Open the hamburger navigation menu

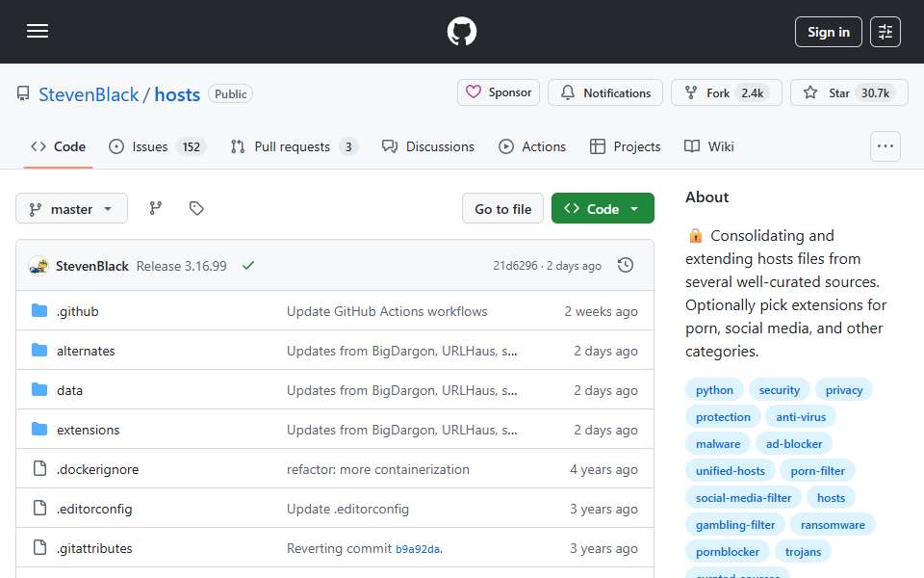[38, 31]
